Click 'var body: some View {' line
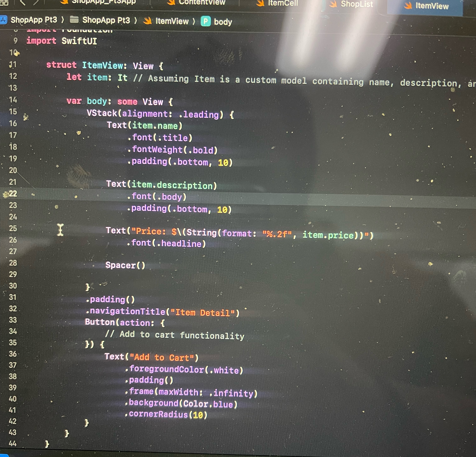 pos(120,101)
